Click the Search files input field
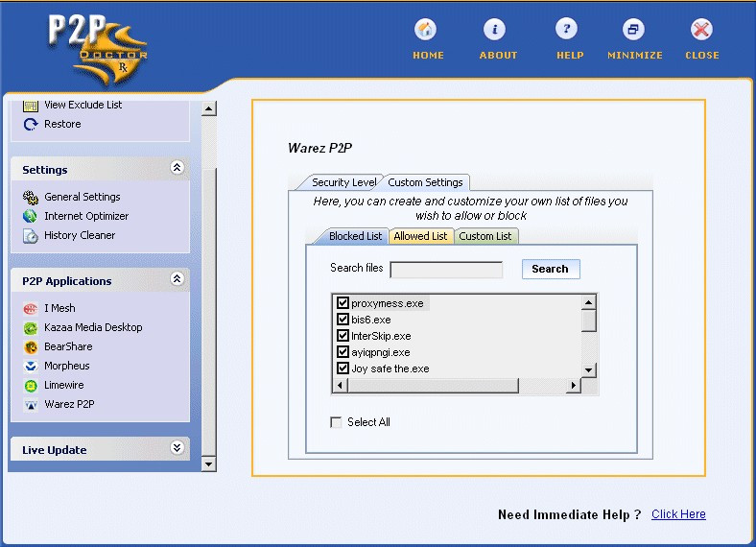756x547 pixels. click(446, 270)
